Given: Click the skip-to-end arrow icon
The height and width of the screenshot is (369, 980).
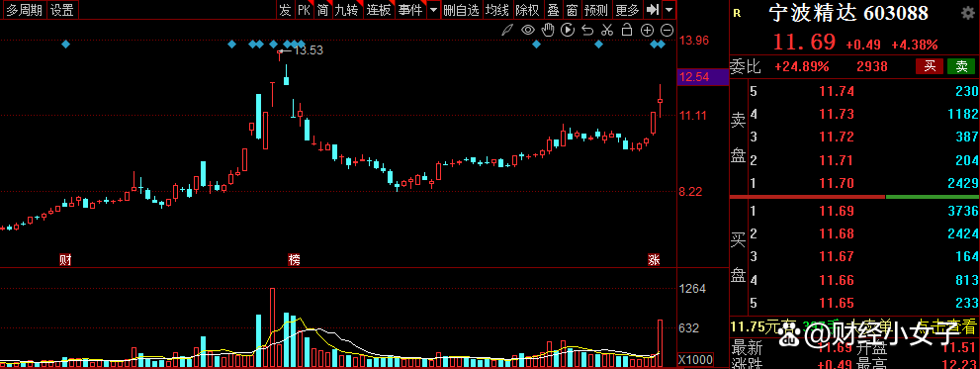Looking at the screenshot, I should pos(653,9).
